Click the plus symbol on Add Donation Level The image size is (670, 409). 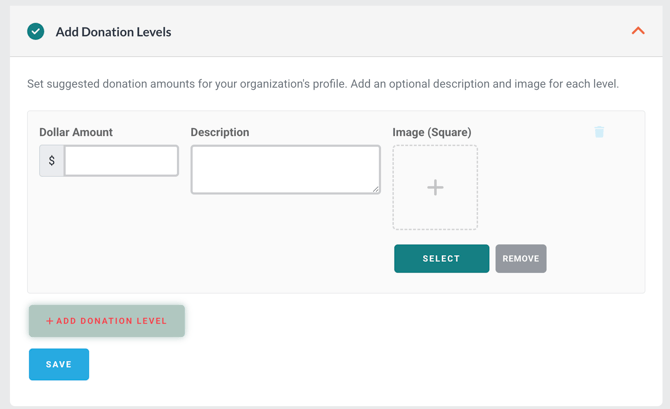pos(50,321)
